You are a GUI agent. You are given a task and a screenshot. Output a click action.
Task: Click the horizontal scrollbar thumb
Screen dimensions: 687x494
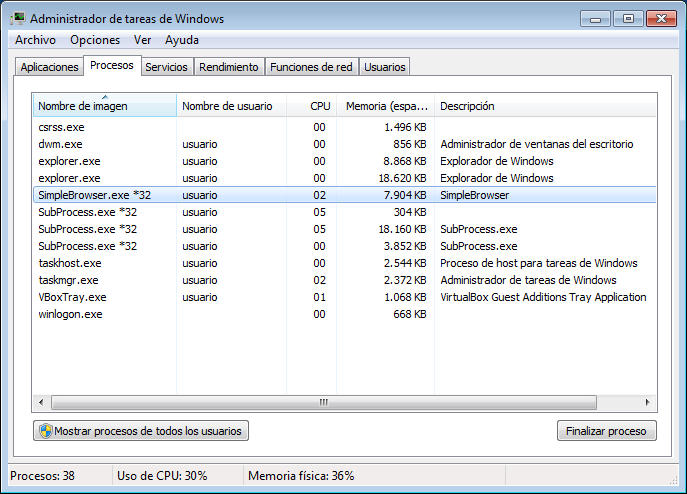click(324, 402)
